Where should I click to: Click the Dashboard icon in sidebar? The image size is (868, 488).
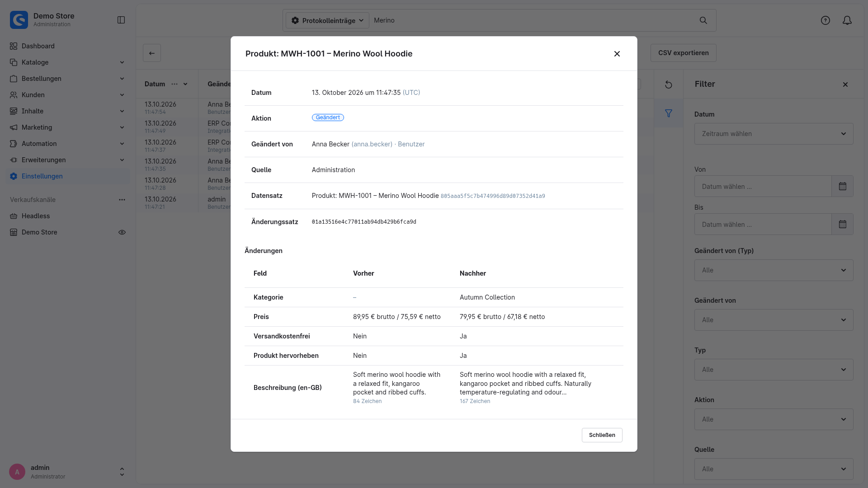point(14,46)
